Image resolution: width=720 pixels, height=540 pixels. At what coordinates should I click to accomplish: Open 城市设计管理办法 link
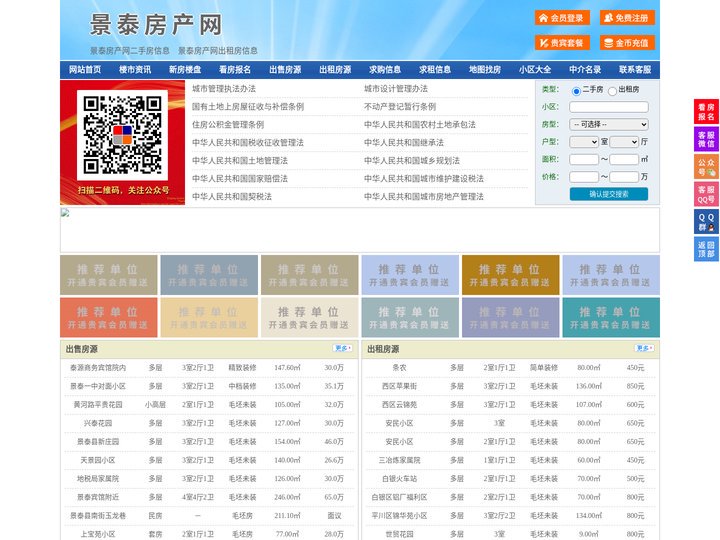396,89
